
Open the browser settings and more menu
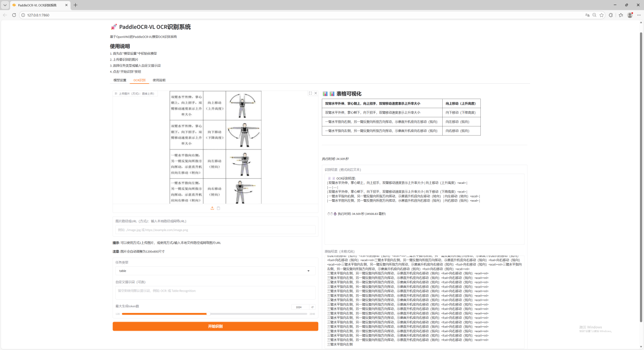coord(638,15)
